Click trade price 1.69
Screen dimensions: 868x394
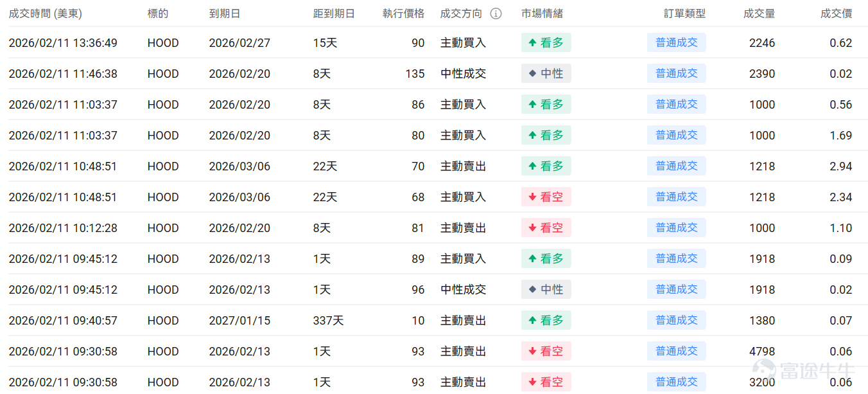pyautogui.click(x=841, y=136)
